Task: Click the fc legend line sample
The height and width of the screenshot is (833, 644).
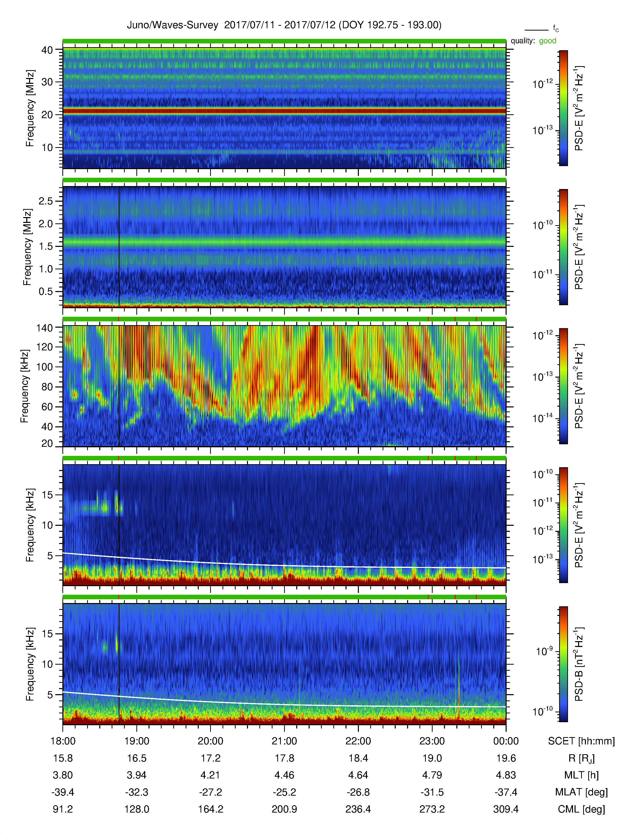Action: pos(536,30)
